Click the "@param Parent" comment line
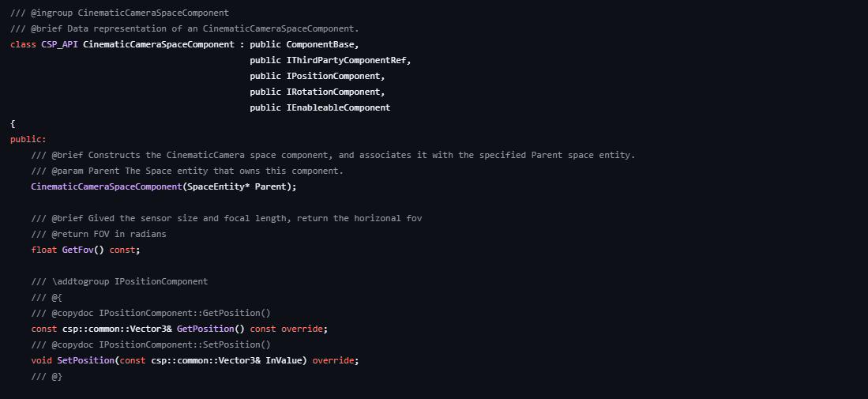This screenshot has width=868, height=399. (x=187, y=171)
